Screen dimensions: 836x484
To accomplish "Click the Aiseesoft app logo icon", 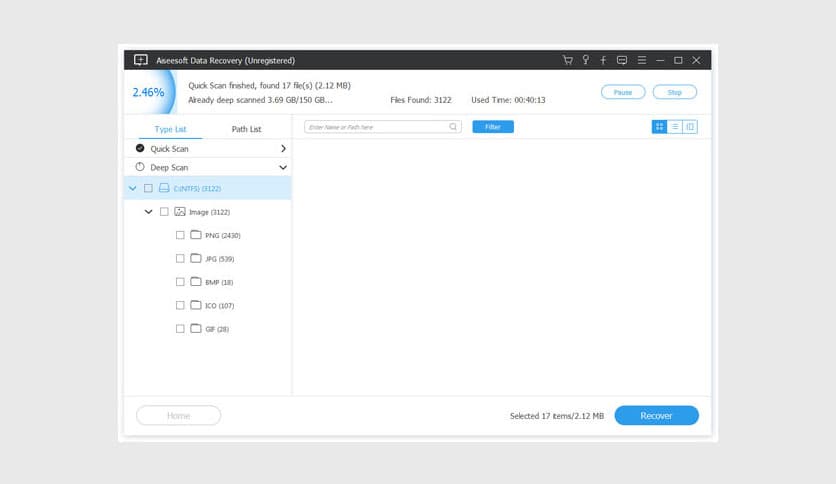I will tap(141, 60).
